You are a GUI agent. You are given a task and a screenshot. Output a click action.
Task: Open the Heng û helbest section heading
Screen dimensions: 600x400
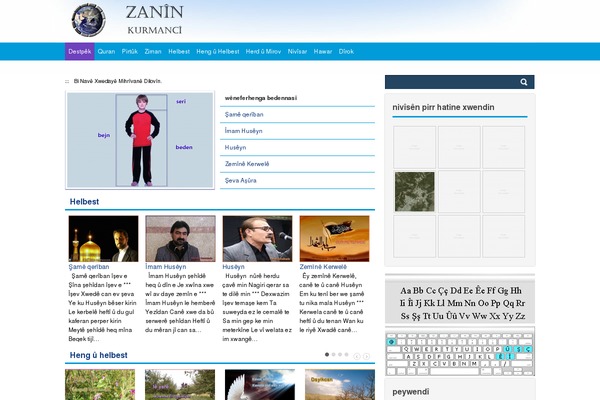(x=98, y=355)
